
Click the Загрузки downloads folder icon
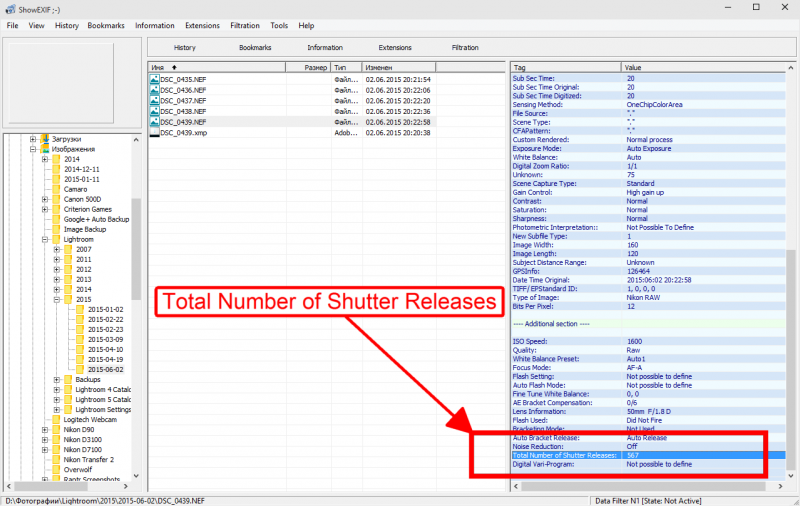coord(45,139)
